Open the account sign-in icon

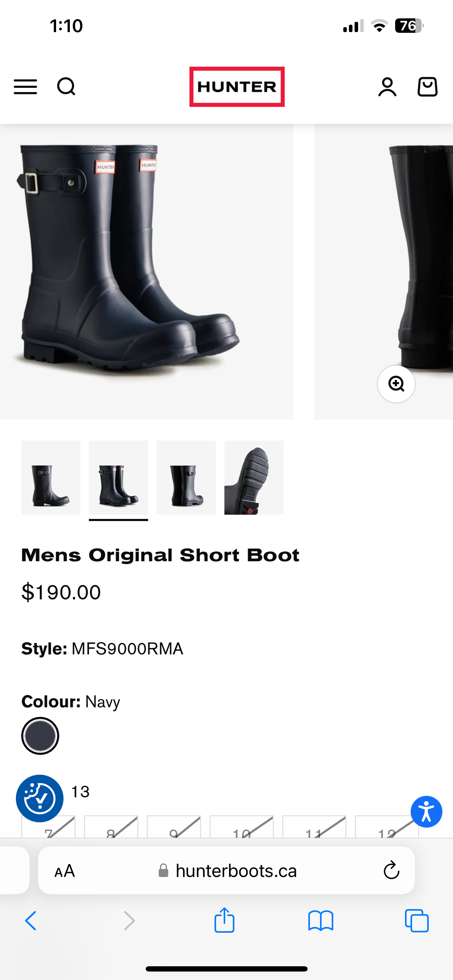point(387,87)
